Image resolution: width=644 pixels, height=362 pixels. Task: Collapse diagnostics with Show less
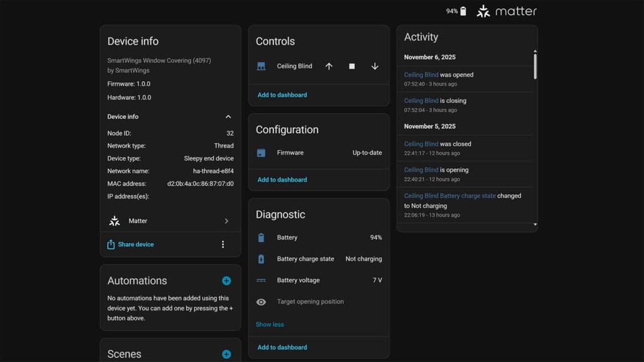point(270,324)
